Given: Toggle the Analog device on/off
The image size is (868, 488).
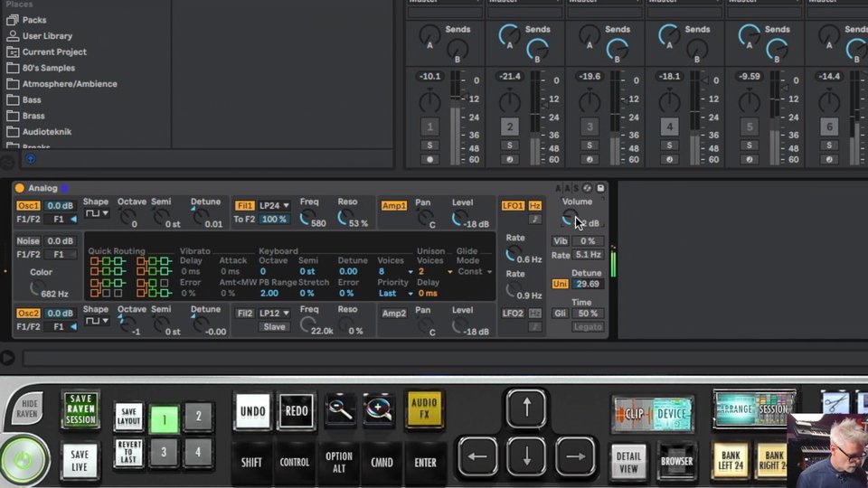Looking at the screenshot, I should point(19,188).
